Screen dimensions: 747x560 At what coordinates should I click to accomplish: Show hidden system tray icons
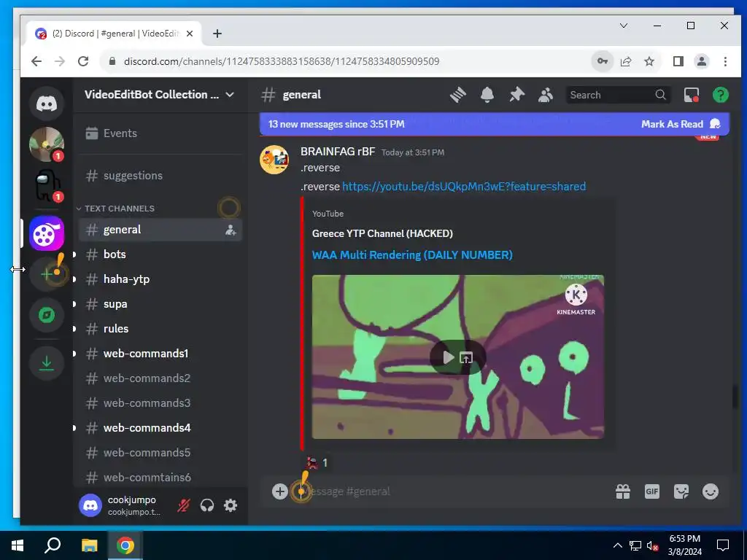[617, 545]
